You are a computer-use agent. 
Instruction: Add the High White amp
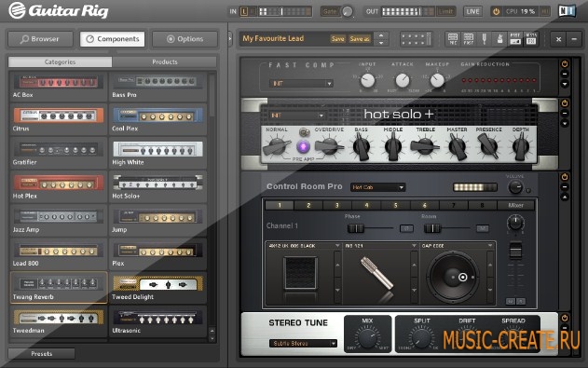tap(157, 154)
